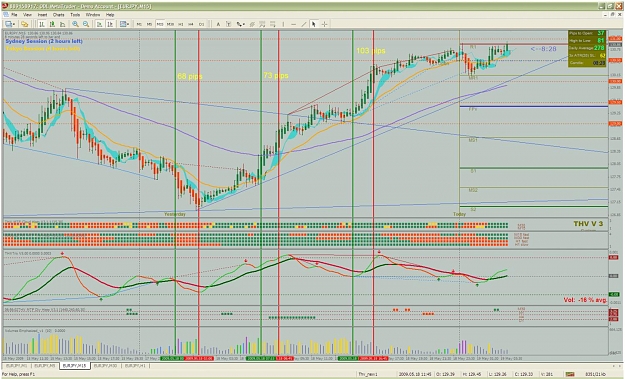Click the FPv blue pivot line label
The height and width of the screenshot is (379, 625).
[x=473, y=109]
